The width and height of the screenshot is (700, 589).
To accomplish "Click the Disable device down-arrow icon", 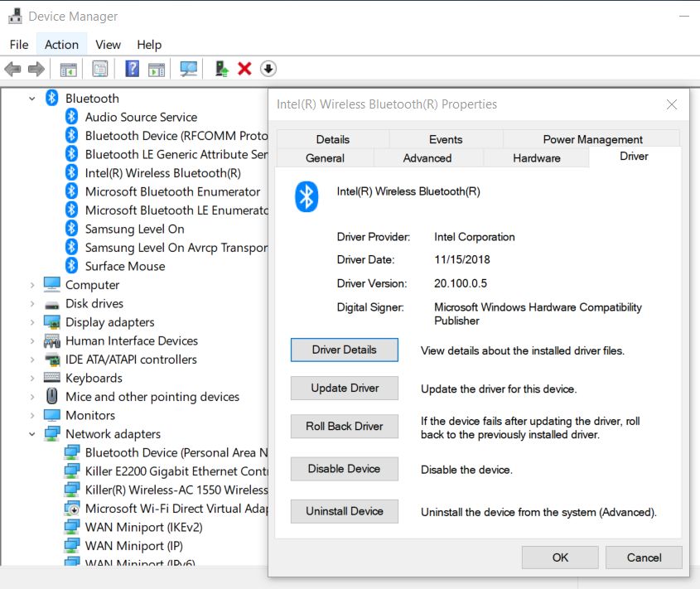I will (x=268, y=69).
